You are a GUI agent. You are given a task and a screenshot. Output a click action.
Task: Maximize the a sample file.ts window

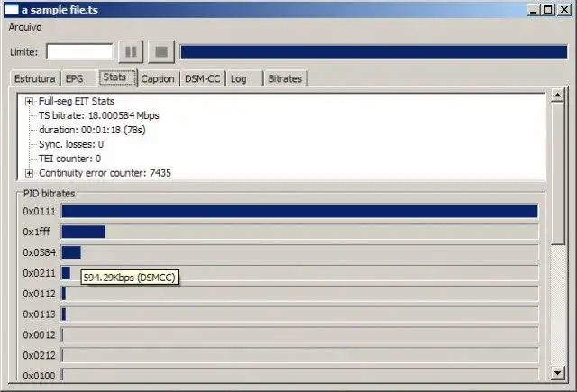(x=548, y=10)
